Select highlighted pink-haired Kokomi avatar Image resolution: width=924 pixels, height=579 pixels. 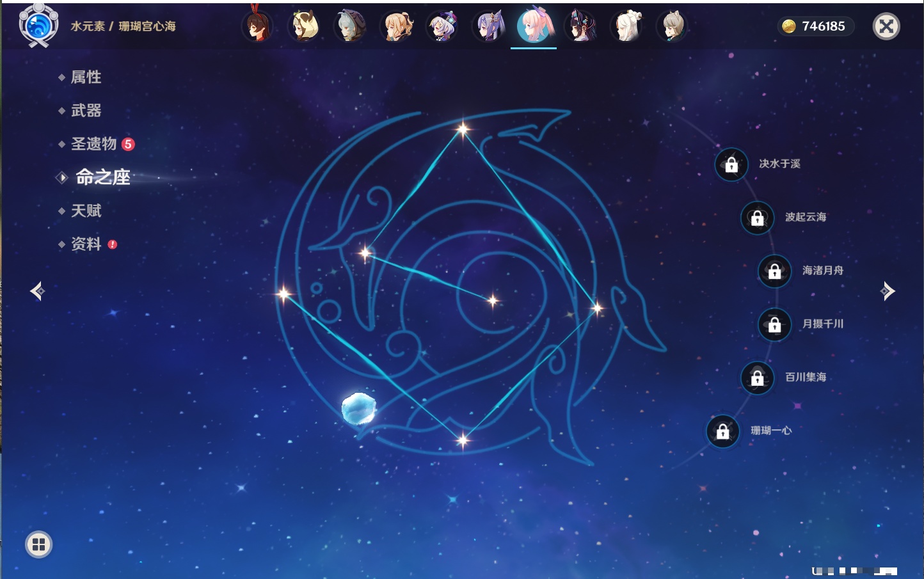point(534,26)
